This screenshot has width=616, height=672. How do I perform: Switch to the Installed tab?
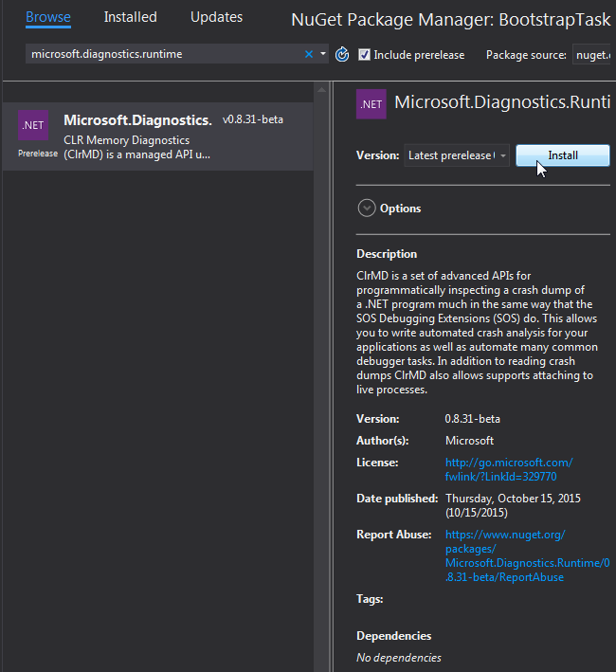pos(130,17)
